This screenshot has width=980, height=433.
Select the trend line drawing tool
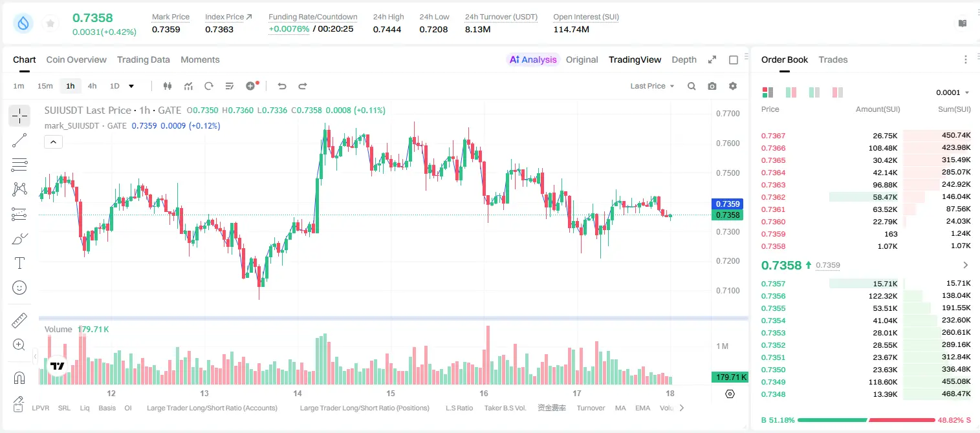click(19, 140)
